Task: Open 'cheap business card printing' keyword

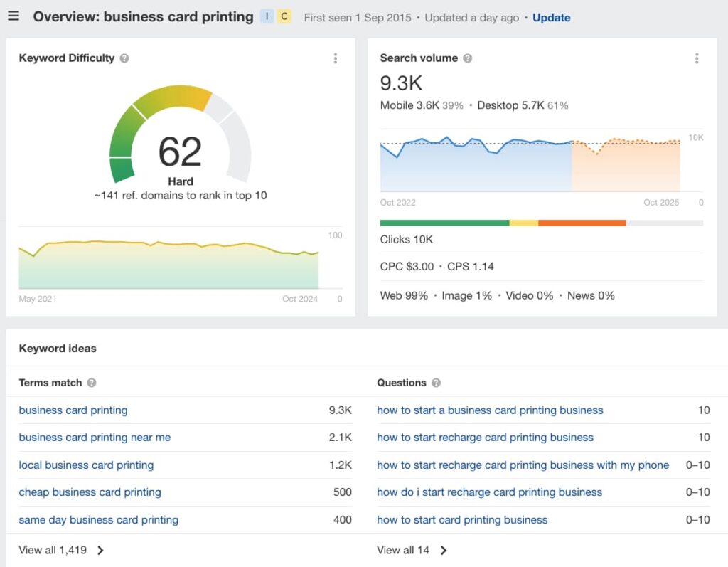Action: [90, 492]
